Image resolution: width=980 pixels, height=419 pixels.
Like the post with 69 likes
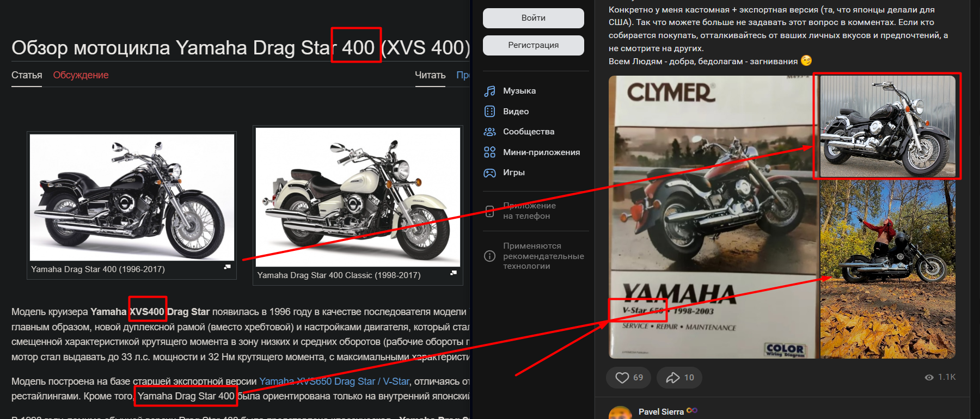[x=628, y=378]
